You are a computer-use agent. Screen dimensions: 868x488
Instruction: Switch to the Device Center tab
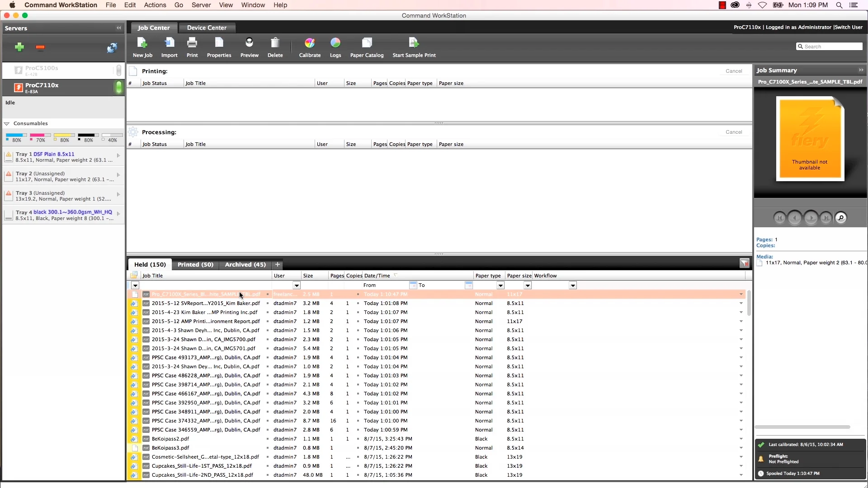coord(207,28)
